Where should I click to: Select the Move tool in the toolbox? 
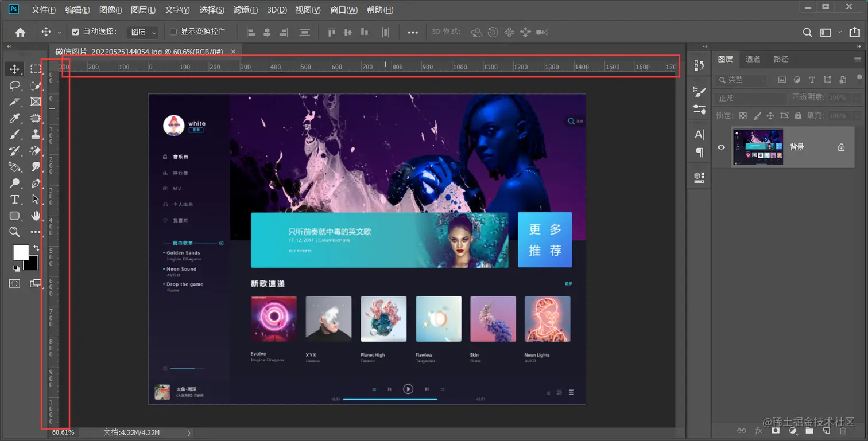[15, 69]
